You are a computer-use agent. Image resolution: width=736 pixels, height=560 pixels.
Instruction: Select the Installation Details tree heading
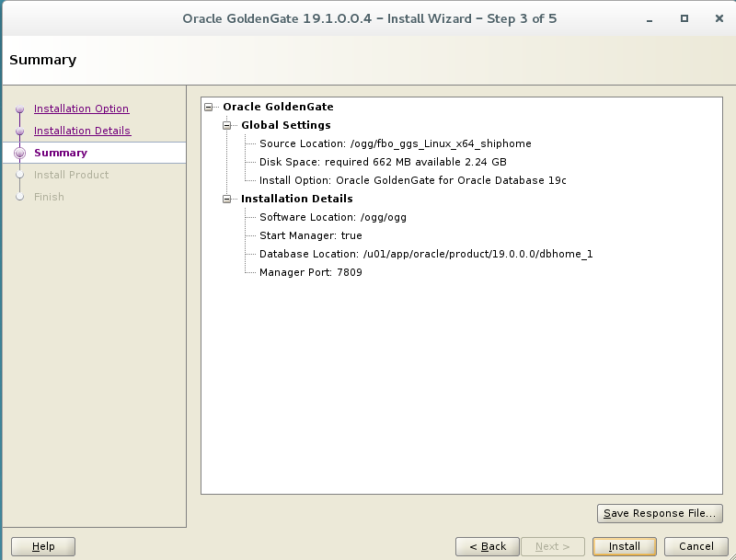296,199
